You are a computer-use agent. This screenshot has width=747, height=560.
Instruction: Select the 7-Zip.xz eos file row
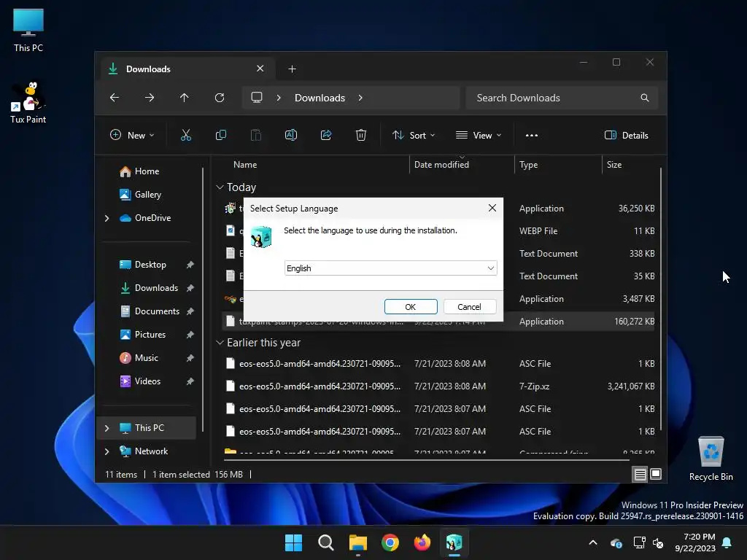[x=438, y=386]
